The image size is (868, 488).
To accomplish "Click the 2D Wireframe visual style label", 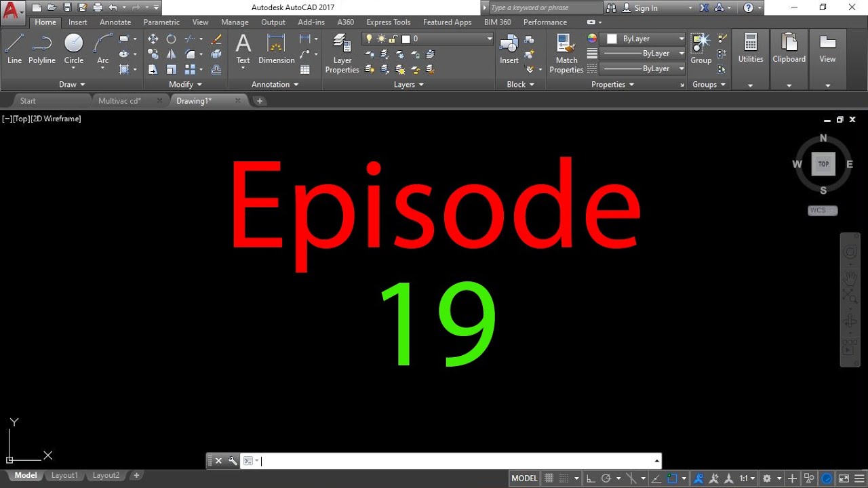I will pos(56,119).
